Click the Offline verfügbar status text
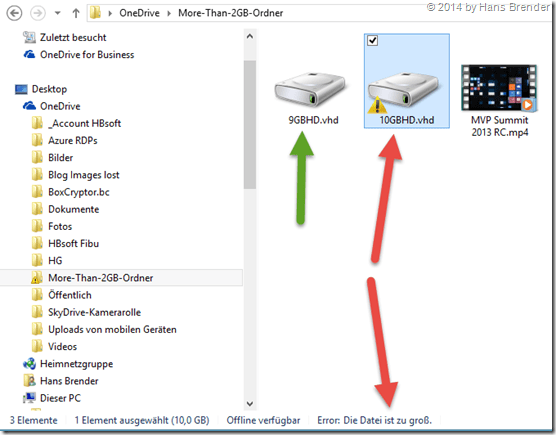The image size is (556, 435). (x=263, y=420)
